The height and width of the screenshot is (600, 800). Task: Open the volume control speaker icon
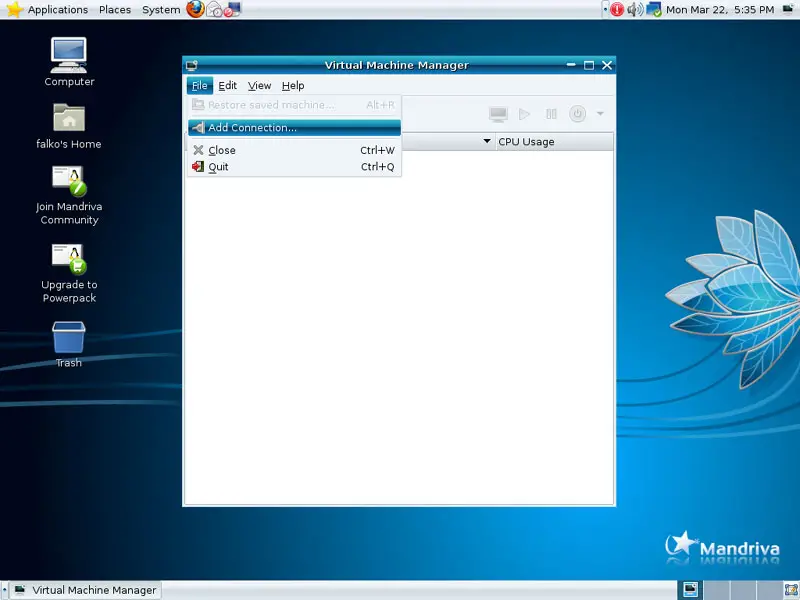point(635,10)
